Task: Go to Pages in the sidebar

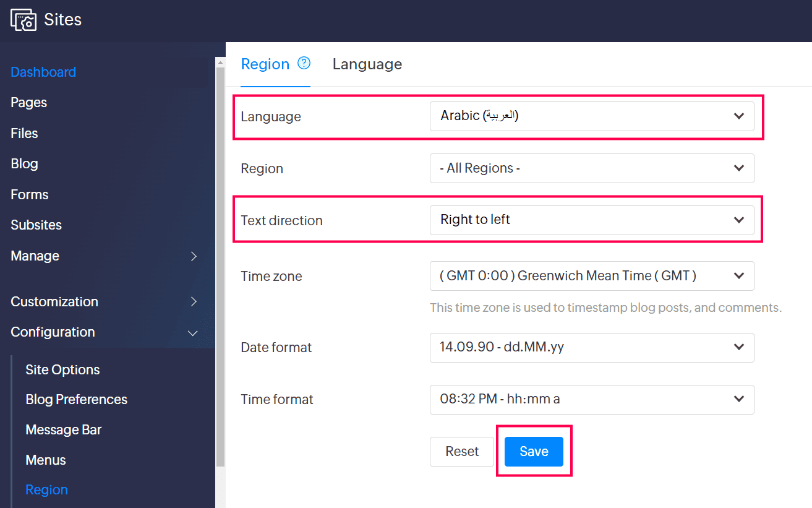Action: click(x=29, y=103)
